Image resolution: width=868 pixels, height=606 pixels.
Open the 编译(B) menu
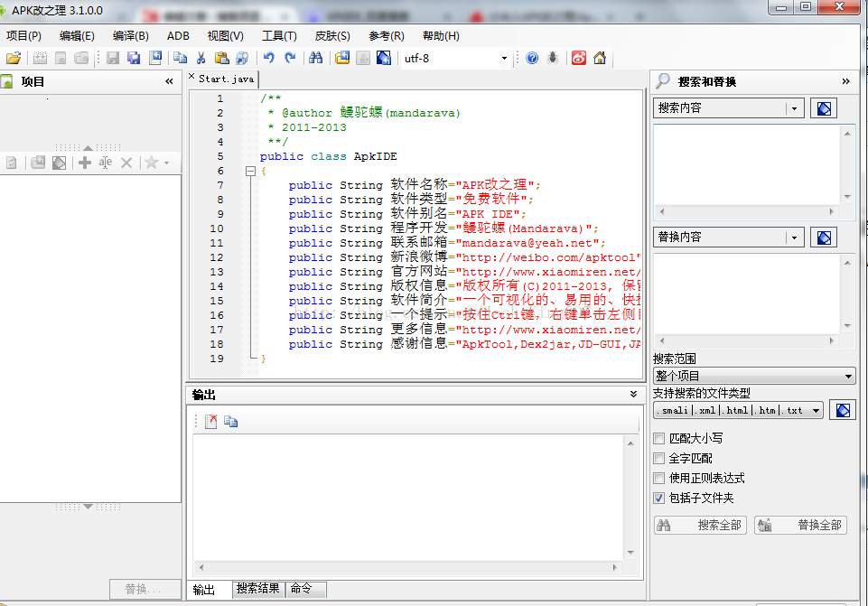(131, 36)
